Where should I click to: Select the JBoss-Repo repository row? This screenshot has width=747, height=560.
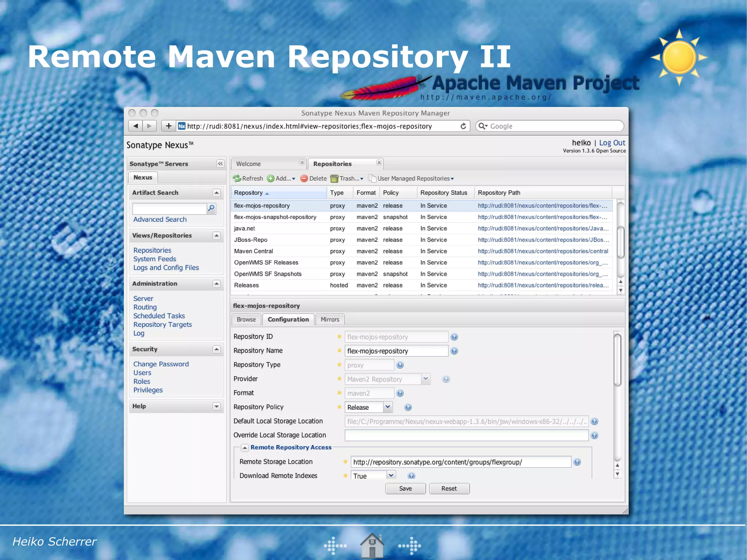click(x=422, y=240)
